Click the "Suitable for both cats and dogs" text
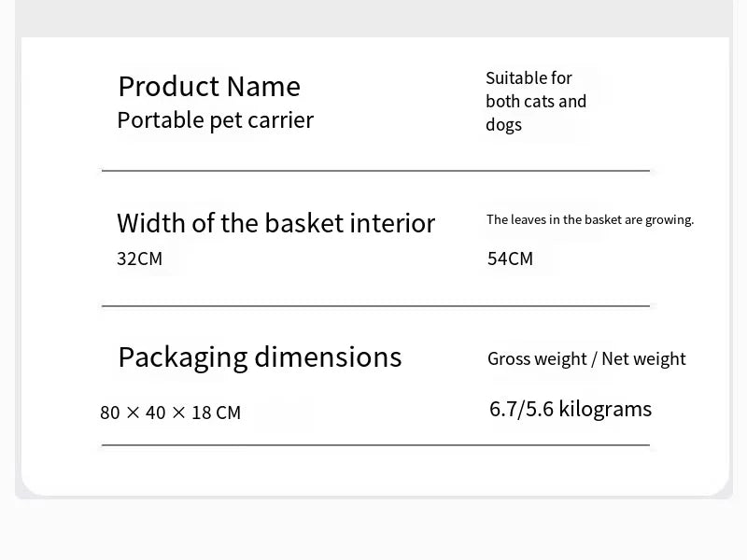The height and width of the screenshot is (560, 747). coord(536,102)
